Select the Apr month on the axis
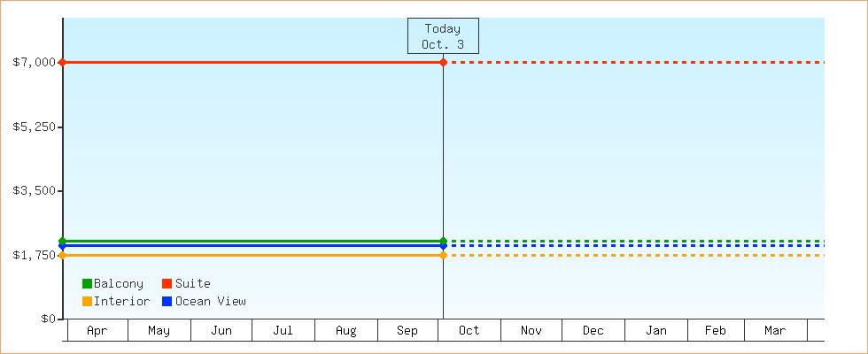 (x=97, y=330)
